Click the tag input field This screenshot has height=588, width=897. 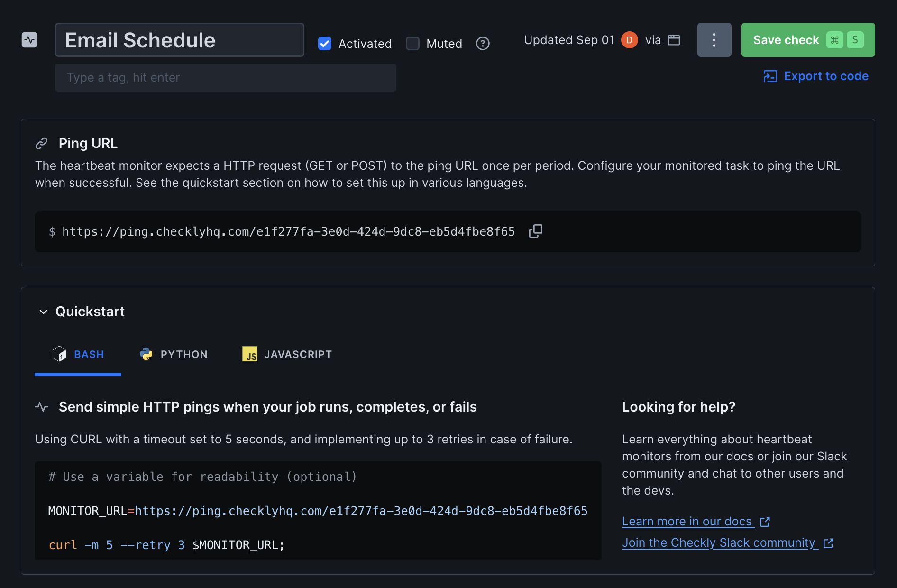point(225,77)
